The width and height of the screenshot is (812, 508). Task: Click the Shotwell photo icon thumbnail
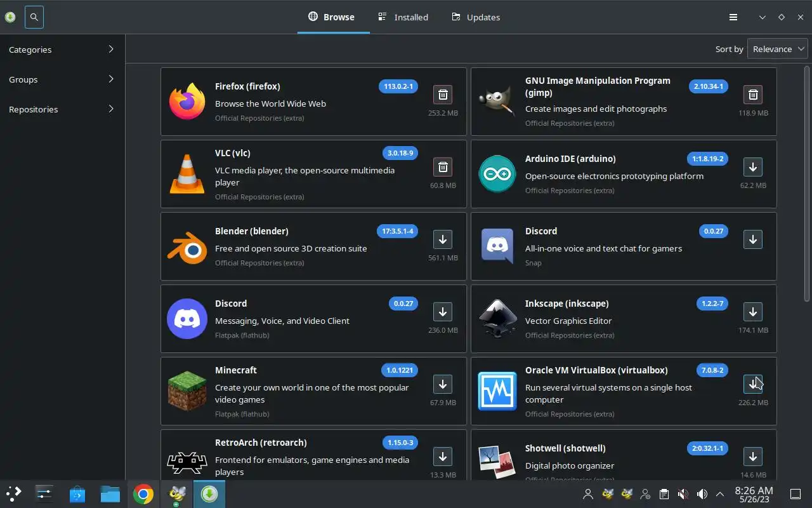497,461
